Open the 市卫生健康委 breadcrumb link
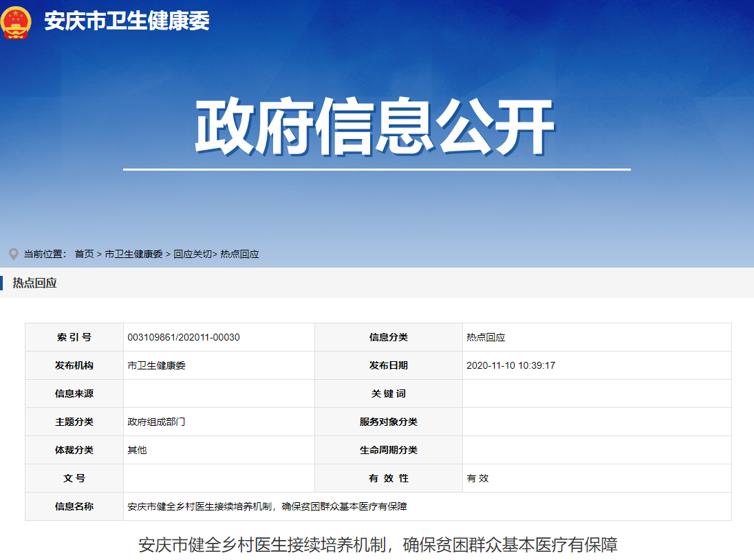 133,254
